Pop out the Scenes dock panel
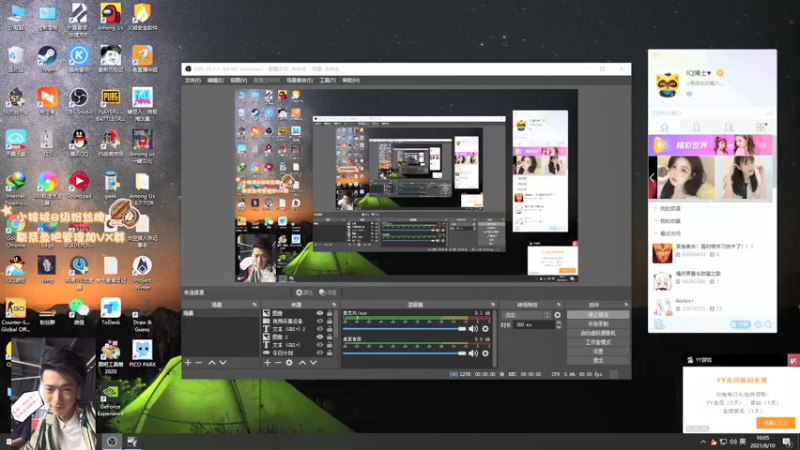 coord(254,305)
